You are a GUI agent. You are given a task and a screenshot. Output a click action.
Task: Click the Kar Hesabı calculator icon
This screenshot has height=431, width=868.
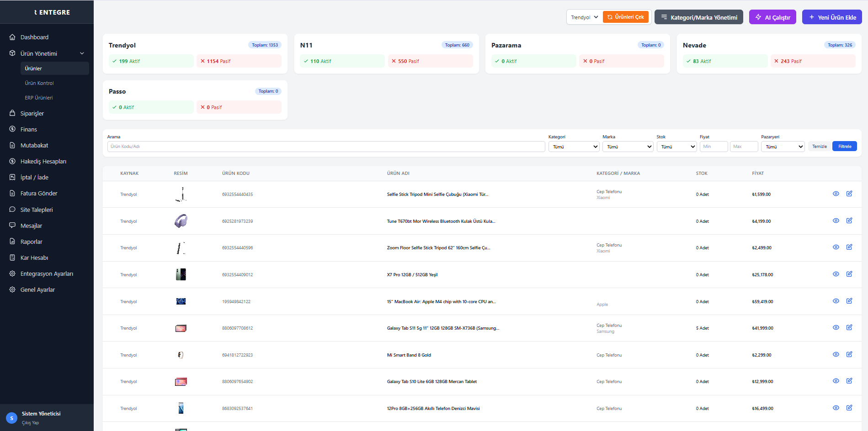[12, 258]
